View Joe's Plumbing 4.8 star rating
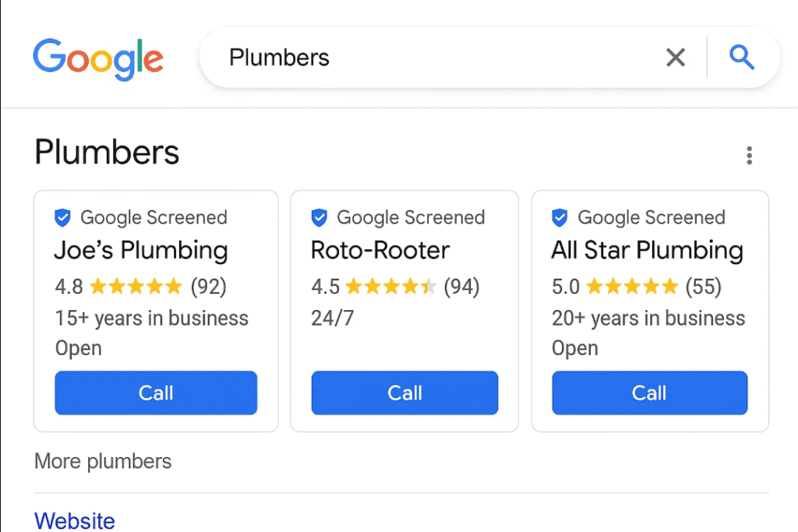 pos(140,287)
